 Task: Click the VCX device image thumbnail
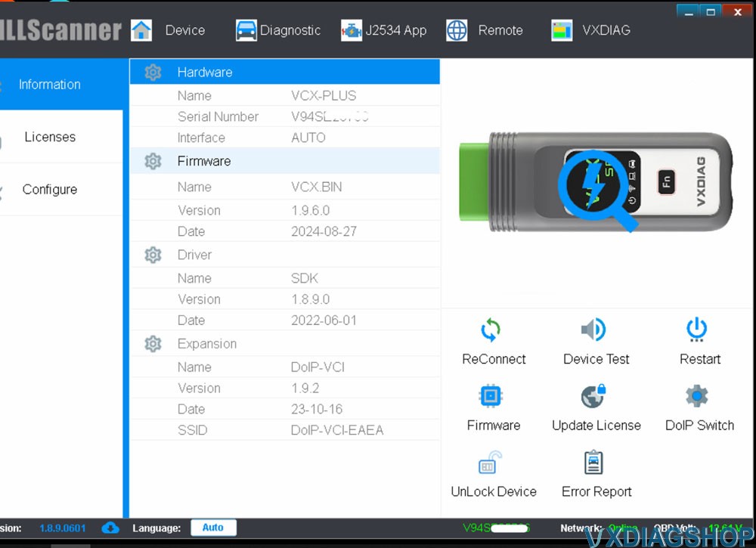tap(596, 183)
